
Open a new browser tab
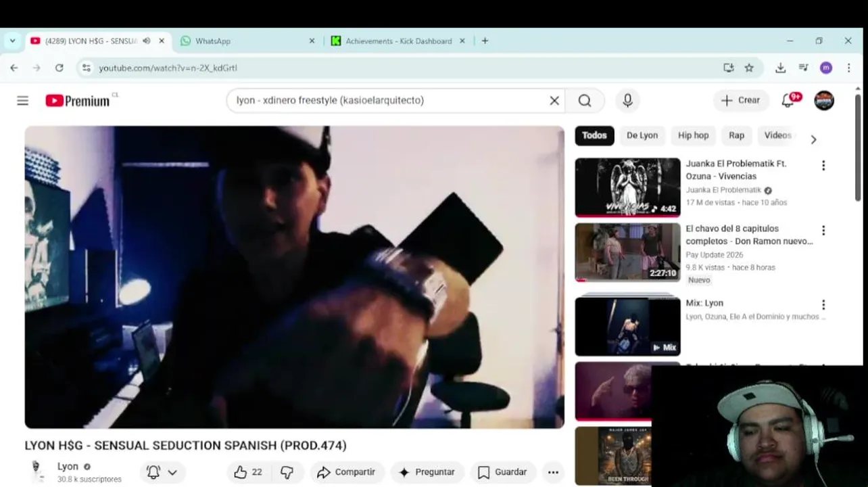(x=485, y=41)
